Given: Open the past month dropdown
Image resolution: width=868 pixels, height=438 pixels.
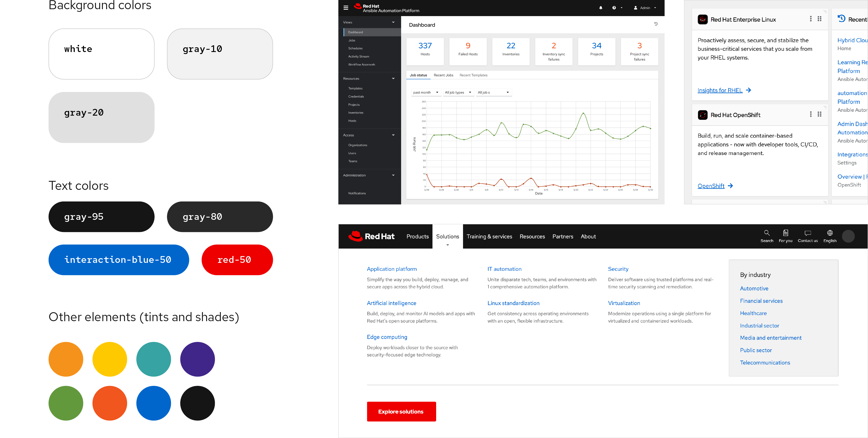Looking at the screenshot, I should [x=426, y=92].
